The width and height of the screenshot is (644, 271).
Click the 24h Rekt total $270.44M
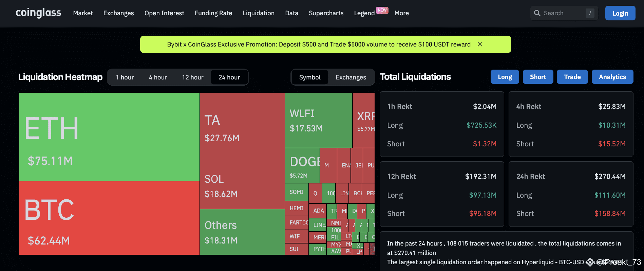[610, 177]
